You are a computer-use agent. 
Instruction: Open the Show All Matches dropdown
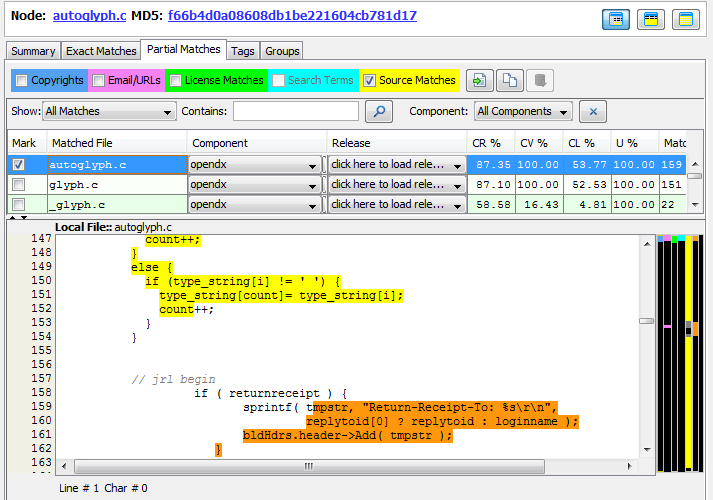[109, 111]
